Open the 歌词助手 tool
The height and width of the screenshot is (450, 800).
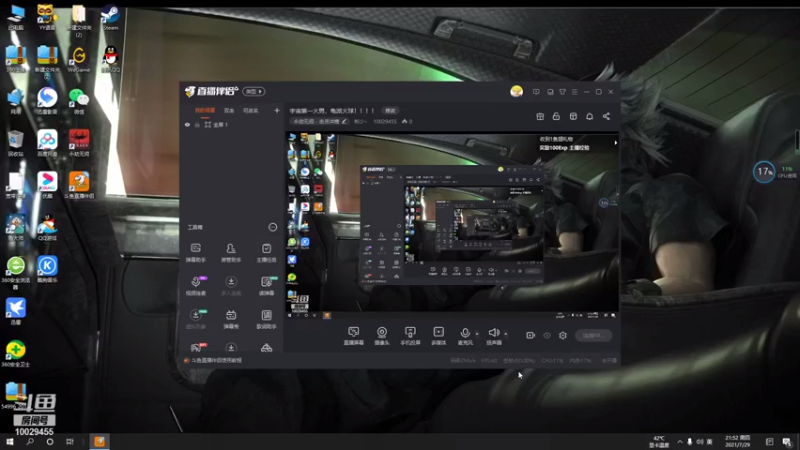point(266,319)
